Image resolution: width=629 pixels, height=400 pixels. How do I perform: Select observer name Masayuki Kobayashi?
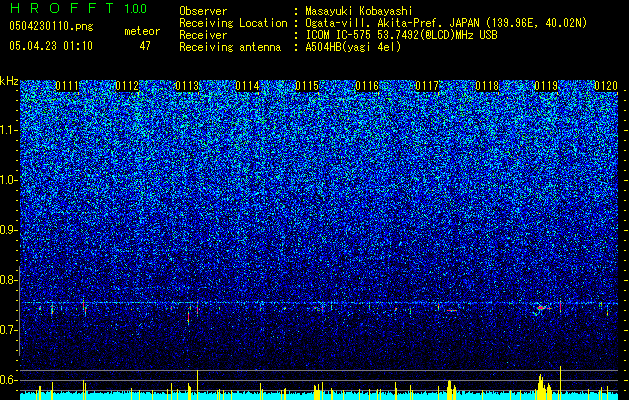coord(359,11)
